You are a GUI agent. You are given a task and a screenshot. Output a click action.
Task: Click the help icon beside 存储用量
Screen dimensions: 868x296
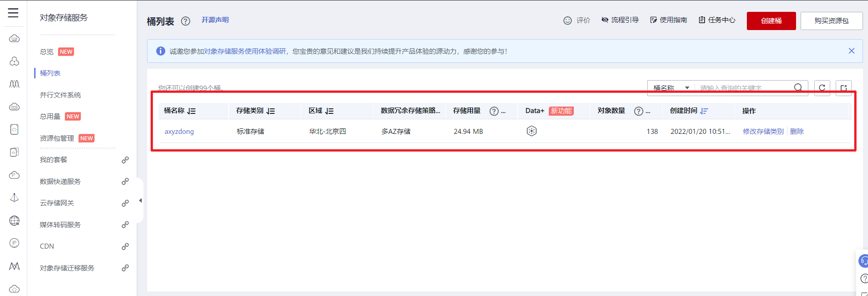point(494,111)
